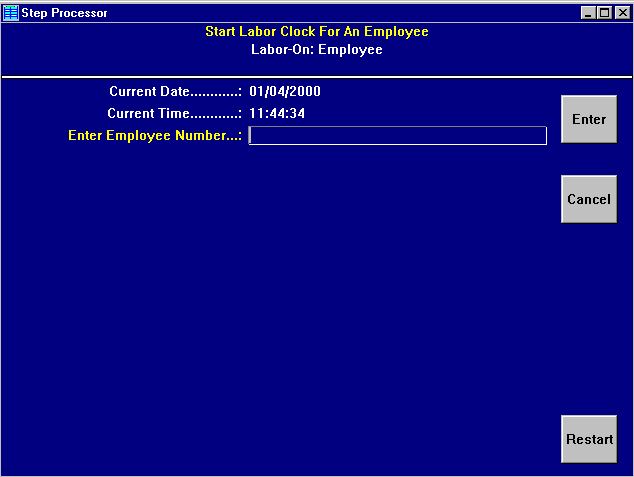The height and width of the screenshot is (477, 634).
Task: Click the 'Start Labor Clock For An Employee' heading
Action: [x=317, y=32]
